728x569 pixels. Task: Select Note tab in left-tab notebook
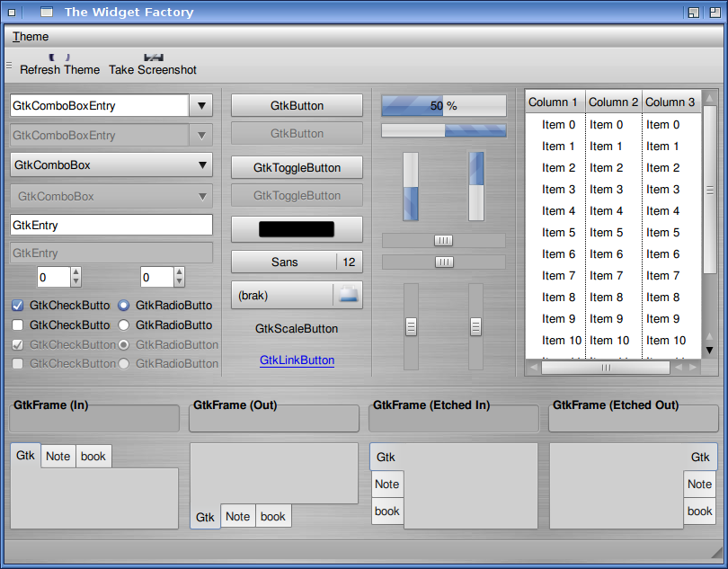[x=387, y=484]
